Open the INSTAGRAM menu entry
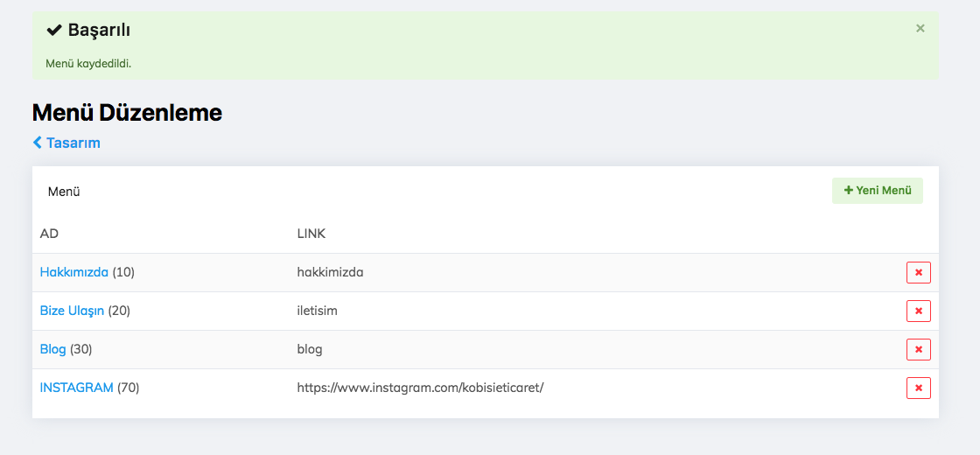 tap(77, 388)
